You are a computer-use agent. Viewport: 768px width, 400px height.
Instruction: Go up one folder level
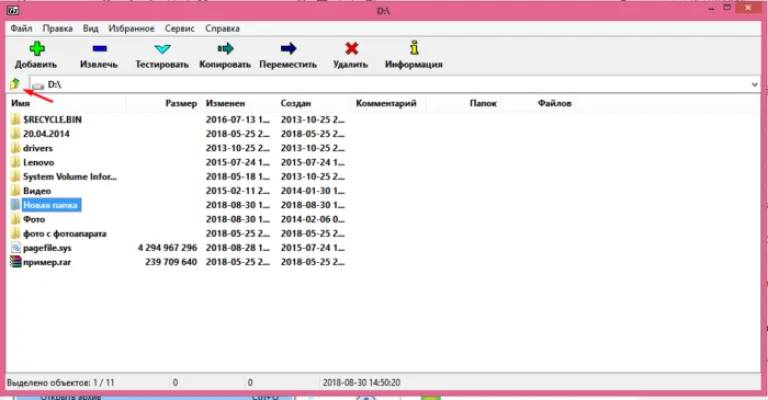[15, 84]
